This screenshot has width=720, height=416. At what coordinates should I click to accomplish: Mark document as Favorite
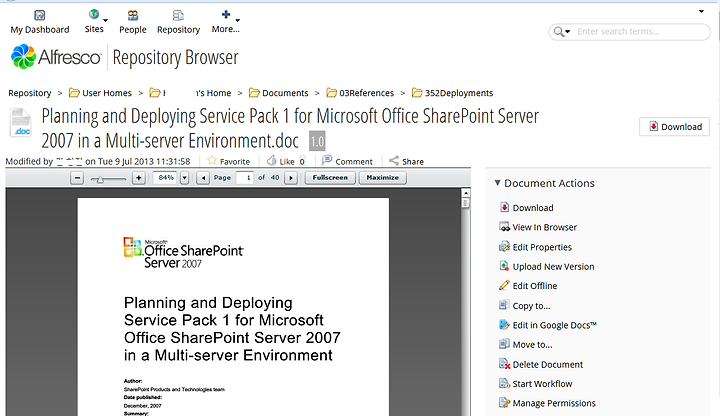tap(229, 161)
